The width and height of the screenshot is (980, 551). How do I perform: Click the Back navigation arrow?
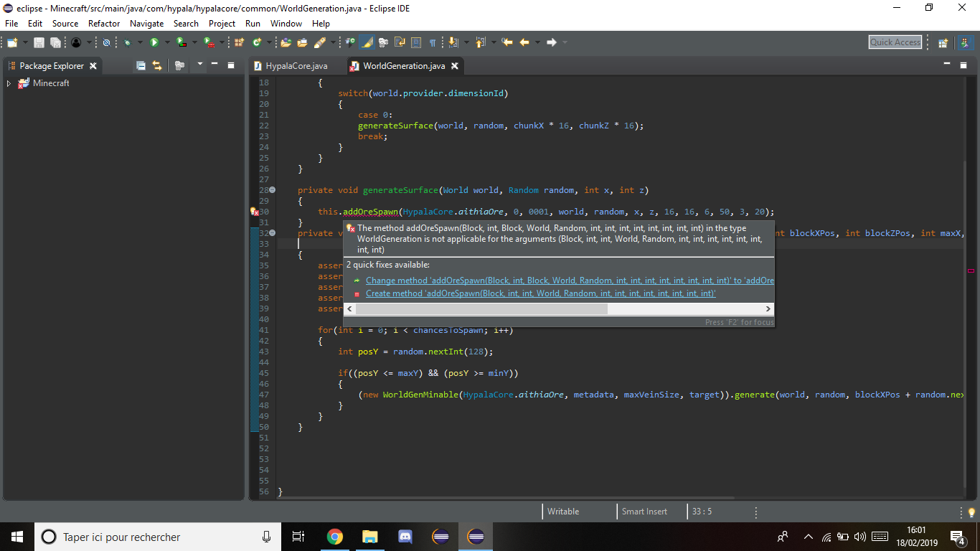point(524,42)
